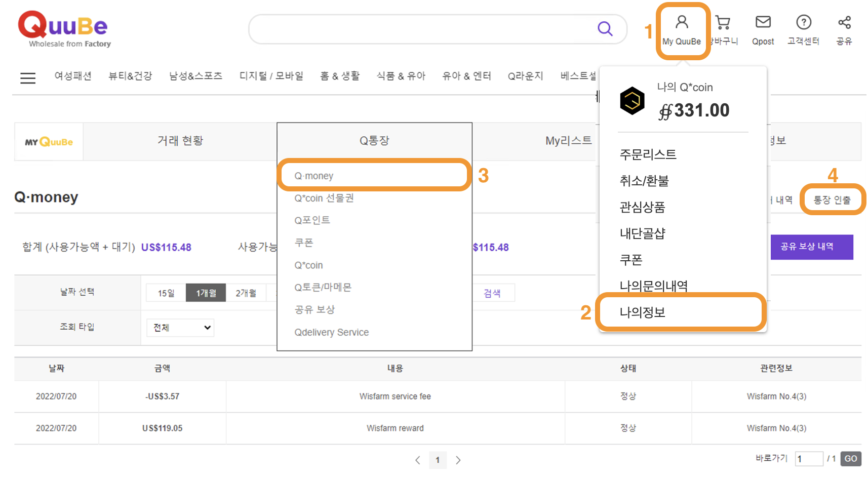Click the 합계 US$115.48 total amount
This screenshot has width=868, height=480.
pyautogui.click(x=166, y=248)
